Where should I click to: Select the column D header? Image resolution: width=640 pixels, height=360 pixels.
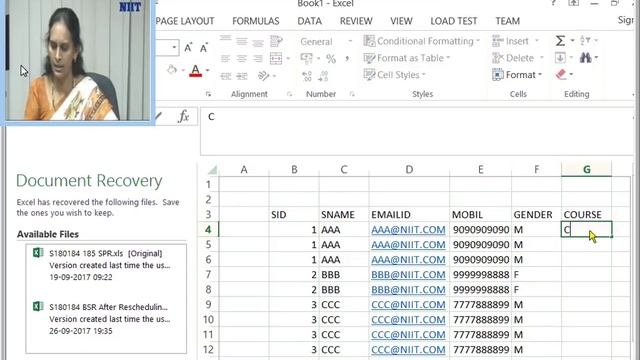point(409,169)
